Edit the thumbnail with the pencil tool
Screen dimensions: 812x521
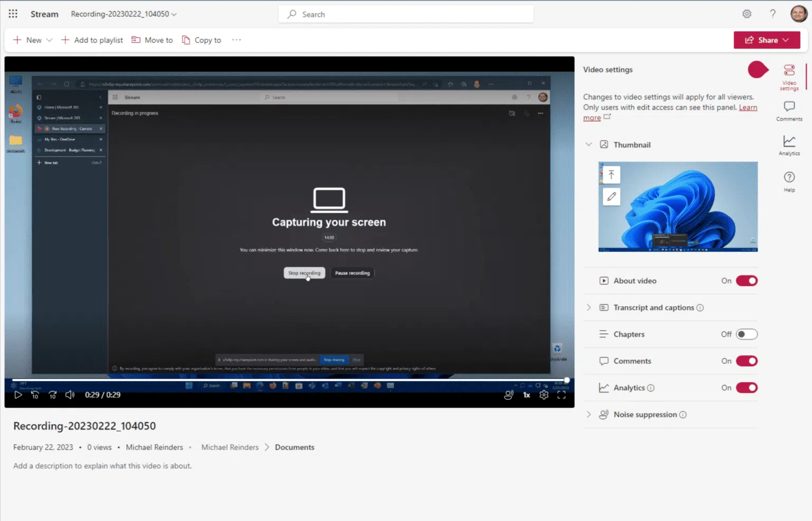(611, 196)
